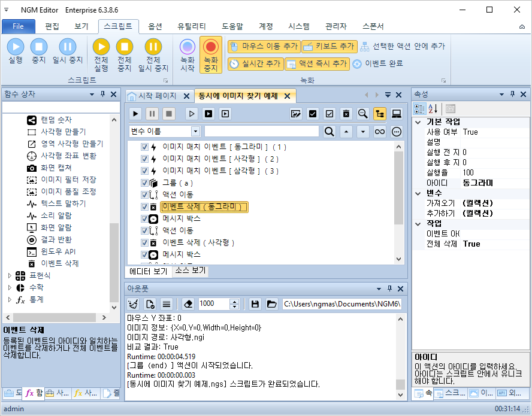The image size is (532, 416).
Task: Click the alphabetical A-Z sort icon
Action: 433,109
